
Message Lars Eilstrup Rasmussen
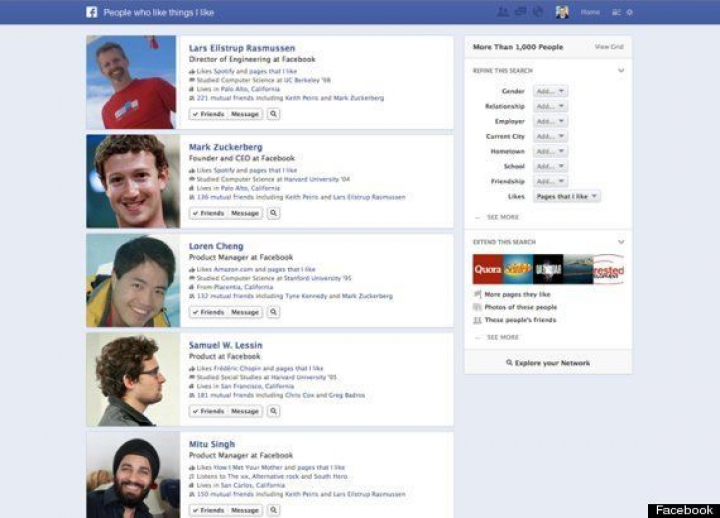click(x=245, y=115)
